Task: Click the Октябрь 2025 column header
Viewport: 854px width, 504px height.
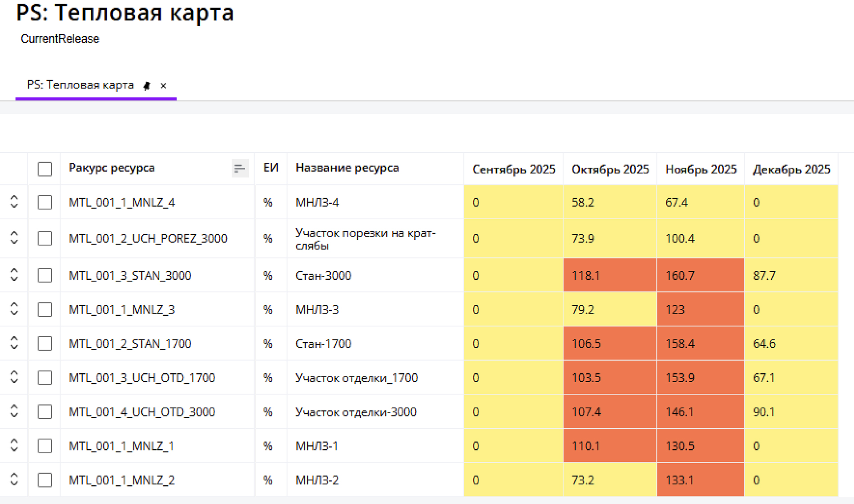Action: (610, 169)
